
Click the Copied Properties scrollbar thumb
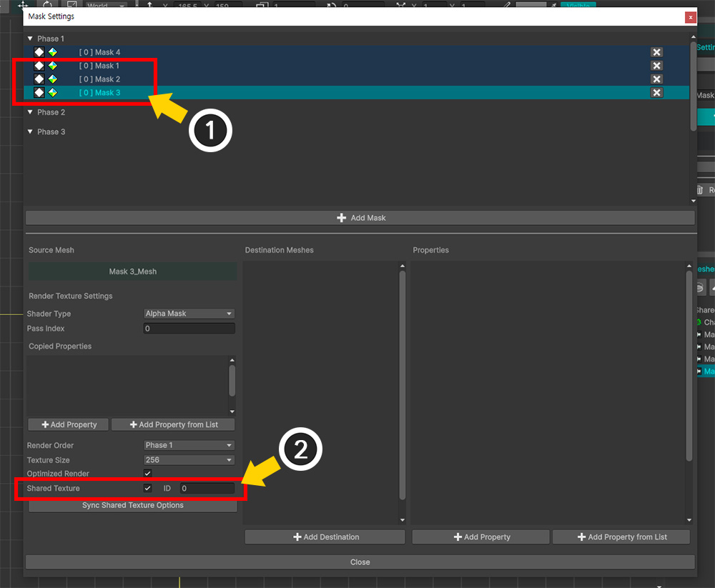point(232,381)
